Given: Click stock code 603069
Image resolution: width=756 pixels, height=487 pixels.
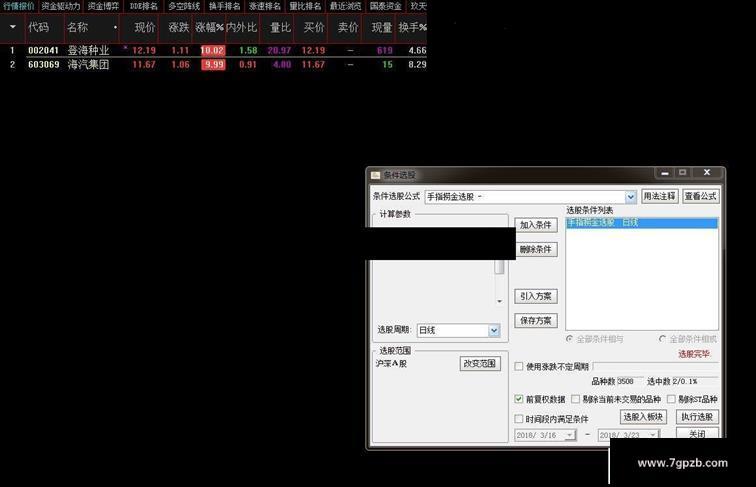Looking at the screenshot, I should [43, 65].
